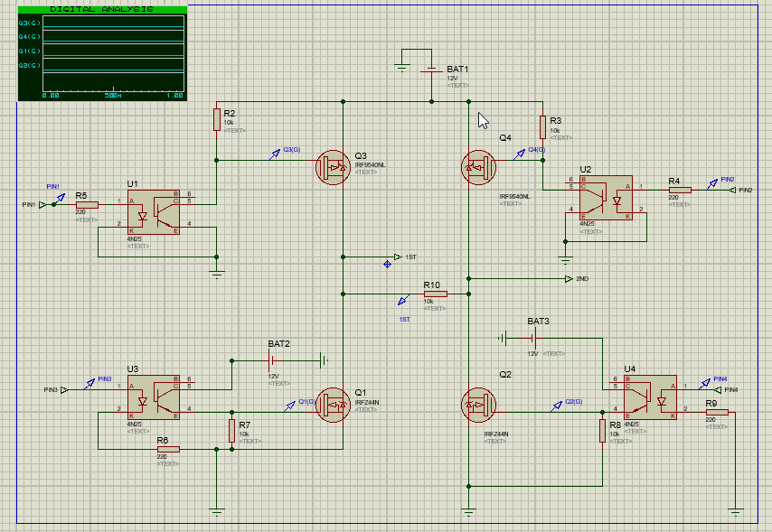Select the BAT2 battery symbol
Screen dimensions: 772x532
pyautogui.click(x=271, y=360)
